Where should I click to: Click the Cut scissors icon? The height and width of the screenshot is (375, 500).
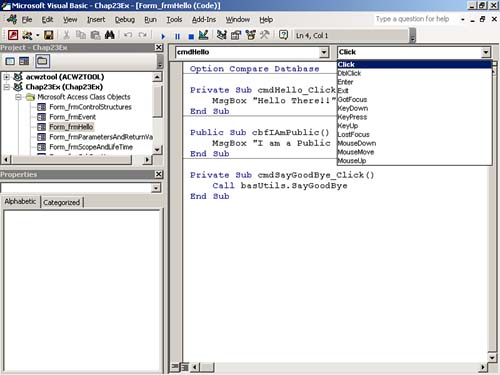(x=66, y=35)
